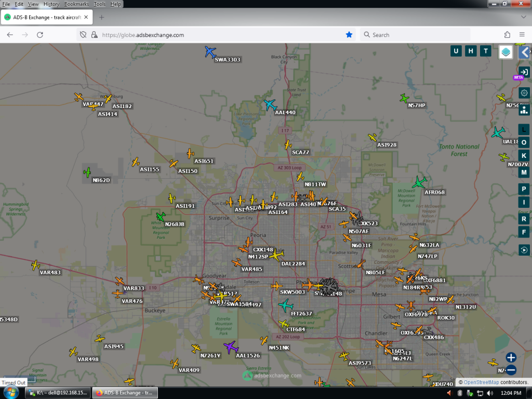Select the SCA77 aircraft icon
This screenshot has width=532, height=399.
click(288, 144)
